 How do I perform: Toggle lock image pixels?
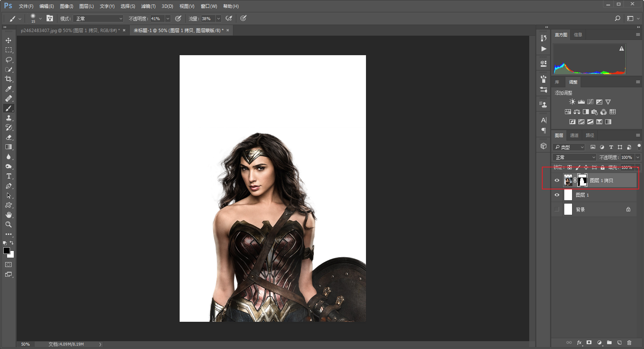click(578, 167)
